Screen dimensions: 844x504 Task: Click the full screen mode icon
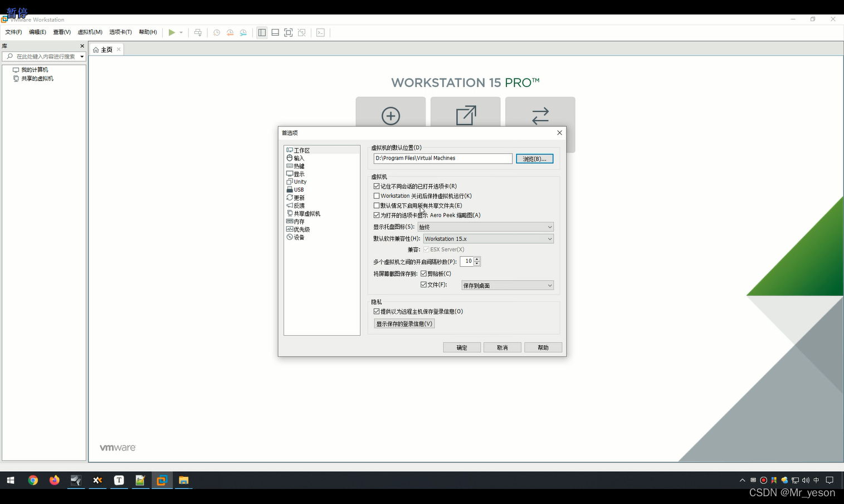[x=289, y=32]
